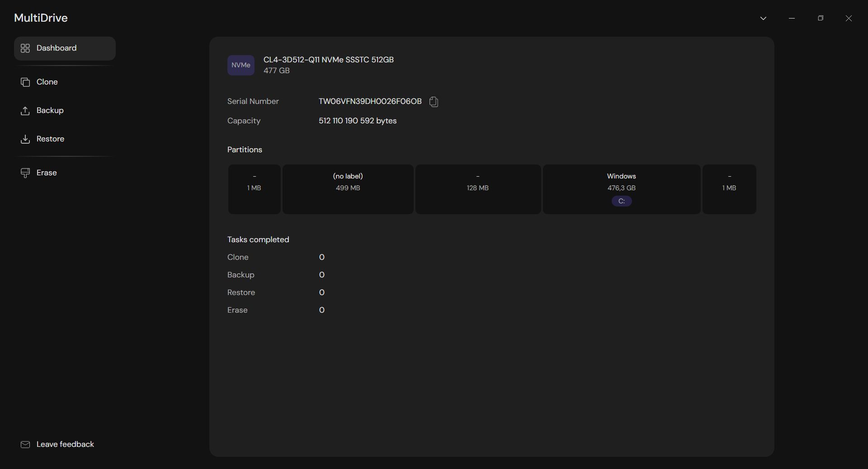Viewport: 868px width, 469px height.
Task: Open the Clone menu item
Action: [47, 82]
